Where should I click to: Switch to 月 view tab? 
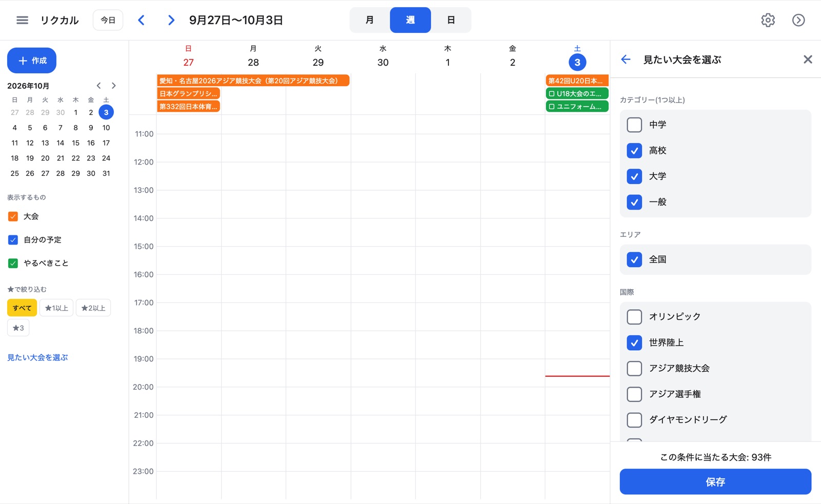369,20
